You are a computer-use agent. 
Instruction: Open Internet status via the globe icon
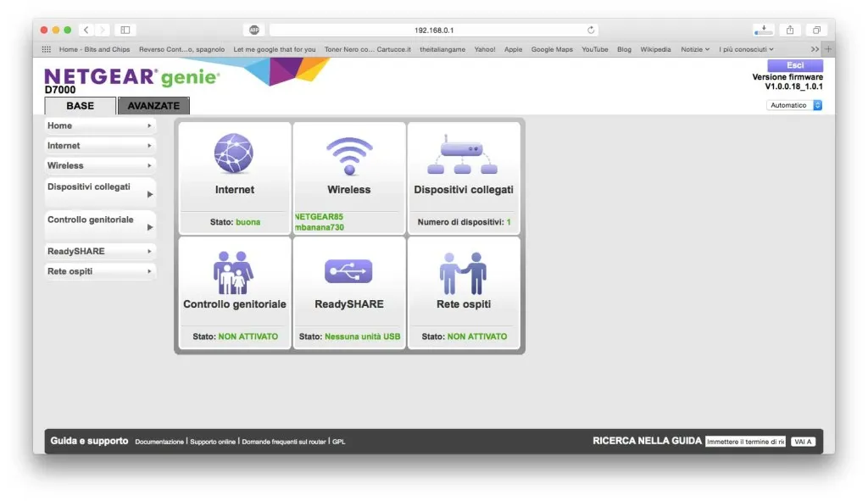(234, 154)
